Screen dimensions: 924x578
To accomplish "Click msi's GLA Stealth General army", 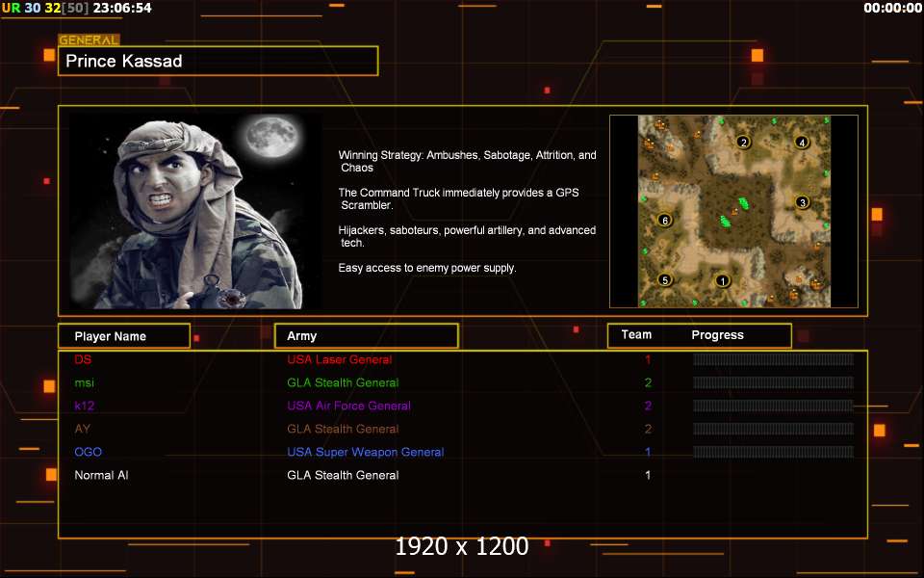I will click(343, 382).
